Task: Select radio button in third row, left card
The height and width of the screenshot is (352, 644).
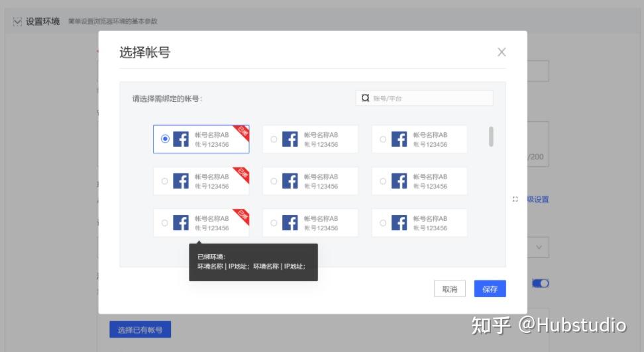Action: (x=165, y=223)
